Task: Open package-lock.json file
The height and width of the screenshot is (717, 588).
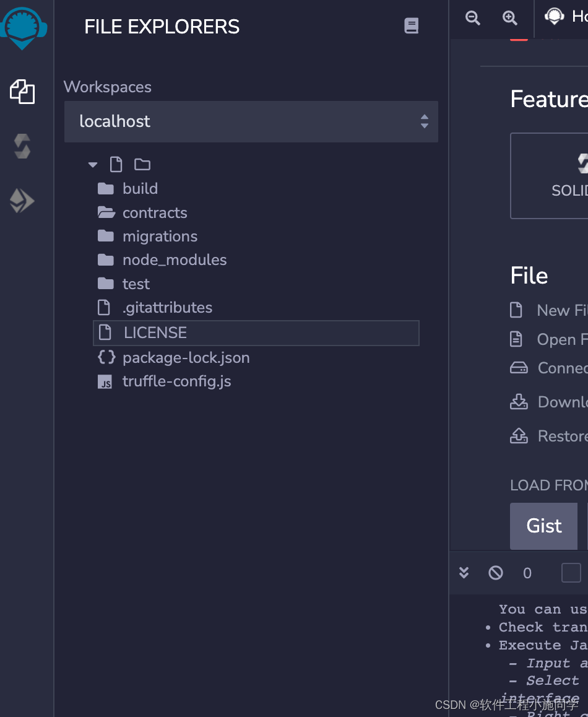Action: 173,358
